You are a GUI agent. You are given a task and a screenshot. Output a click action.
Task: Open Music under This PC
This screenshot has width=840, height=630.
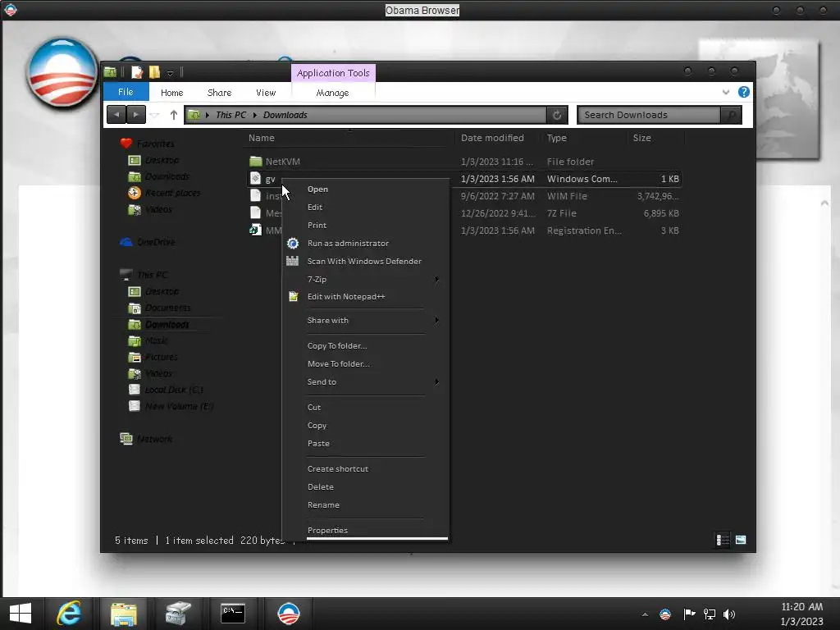(x=156, y=340)
